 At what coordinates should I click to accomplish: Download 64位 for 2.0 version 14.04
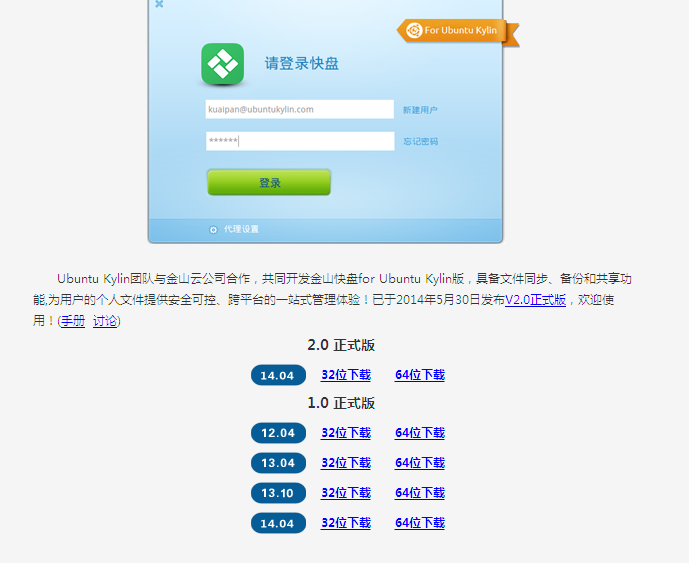tap(420, 375)
